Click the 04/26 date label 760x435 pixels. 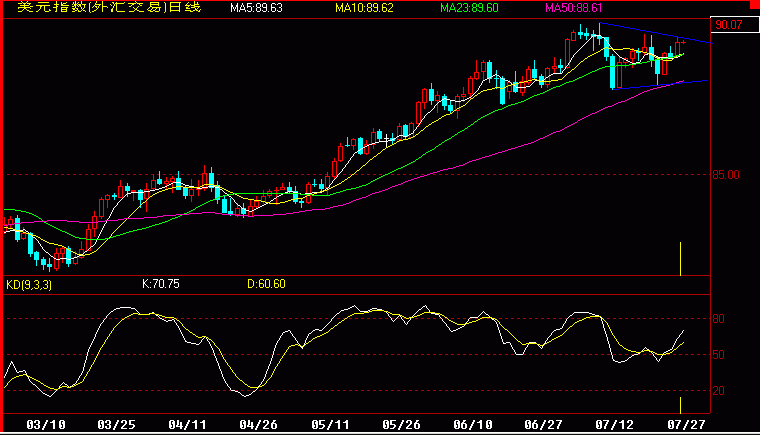258,425
